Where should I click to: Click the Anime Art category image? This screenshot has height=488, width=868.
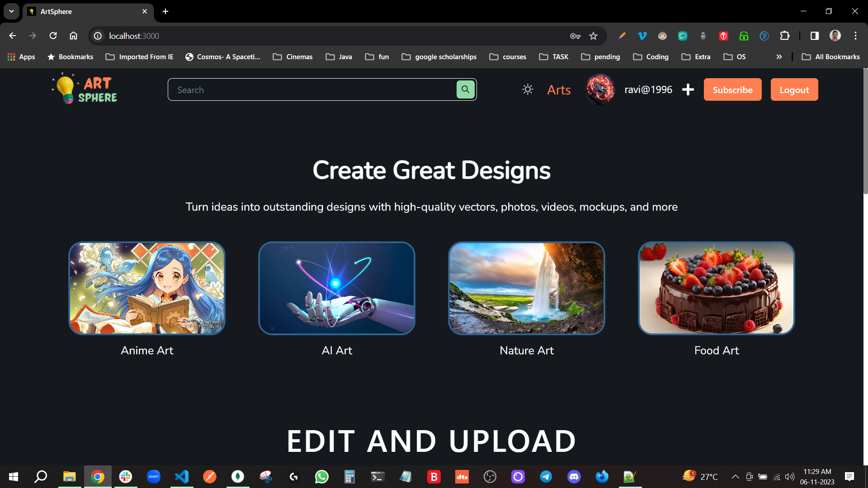click(146, 288)
